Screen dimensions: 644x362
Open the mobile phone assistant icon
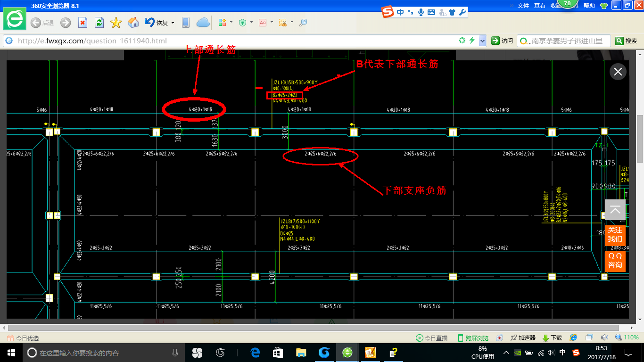186,23
